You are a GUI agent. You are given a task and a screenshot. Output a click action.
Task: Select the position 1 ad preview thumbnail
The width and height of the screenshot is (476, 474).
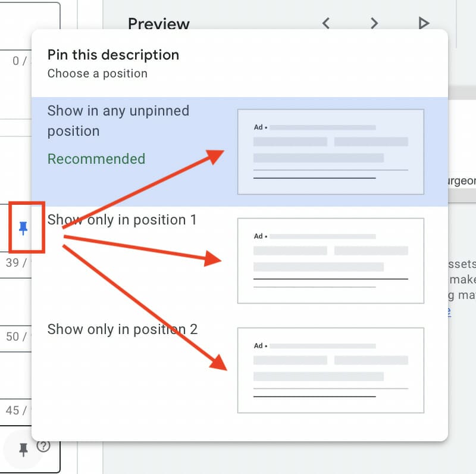tap(330, 260)
